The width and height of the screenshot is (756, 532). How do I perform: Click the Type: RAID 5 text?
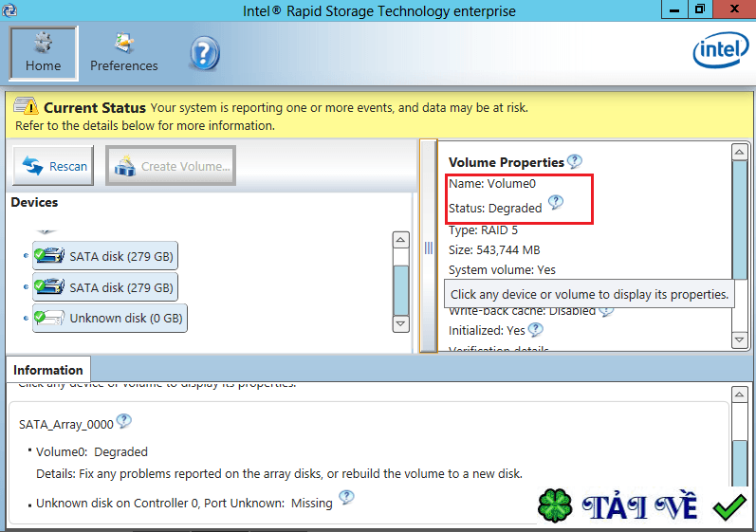tap(483, 230)
